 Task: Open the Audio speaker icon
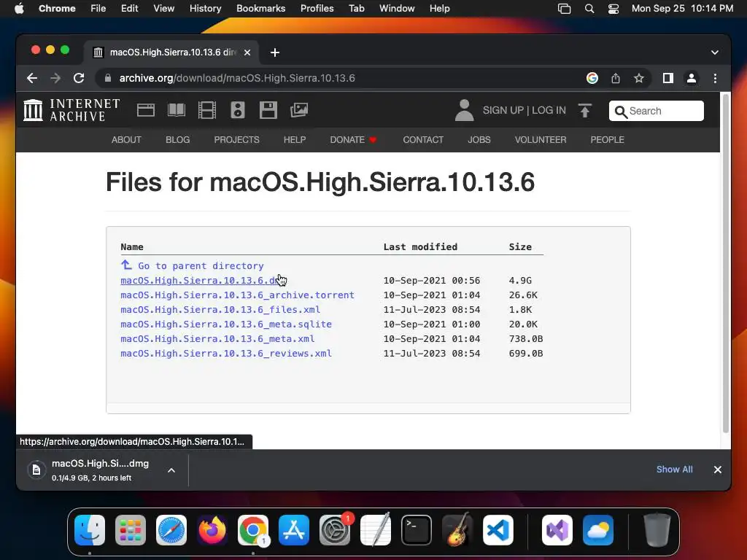238,110
